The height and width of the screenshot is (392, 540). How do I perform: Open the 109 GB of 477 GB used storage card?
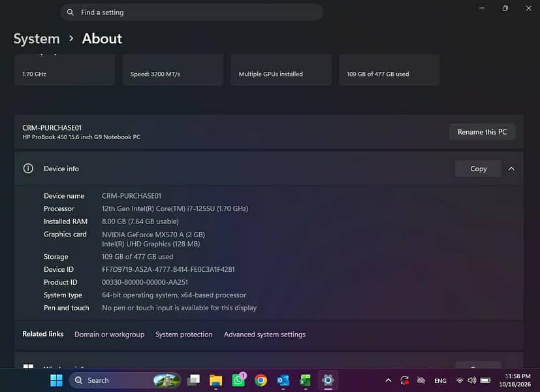pyautogui.click(x=389, y=70)
